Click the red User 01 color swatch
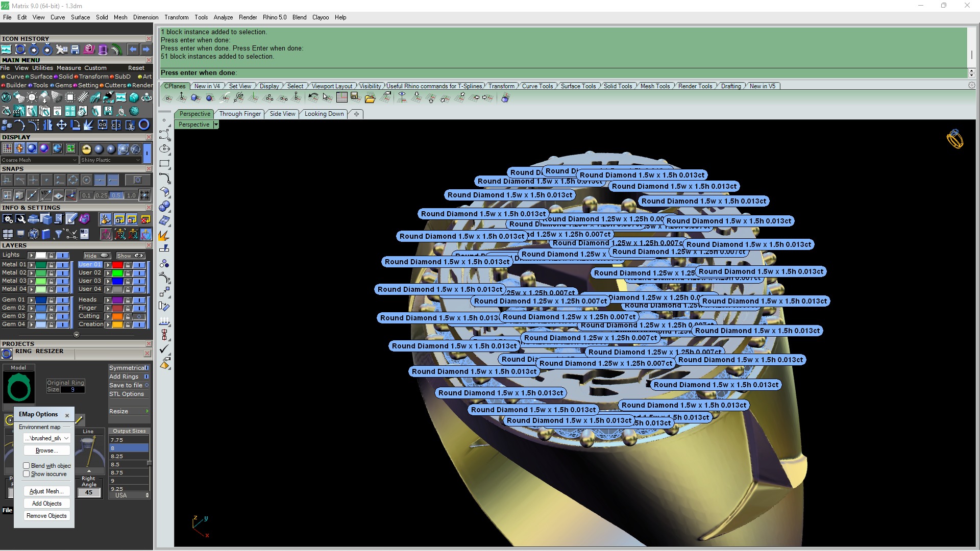This screenshot has width=980, height=551. coord(117,265)
